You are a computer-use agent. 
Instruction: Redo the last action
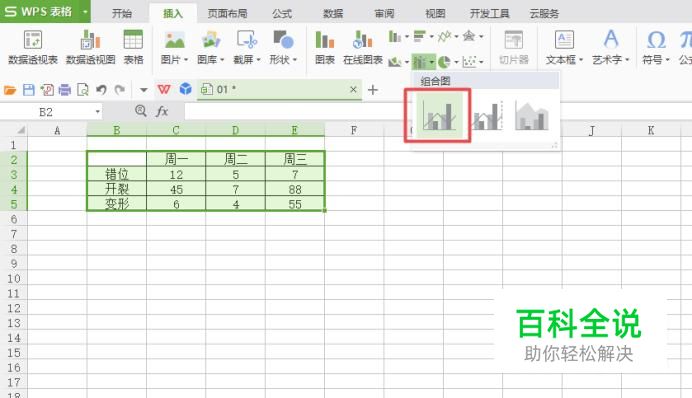[x=120, y=90]
